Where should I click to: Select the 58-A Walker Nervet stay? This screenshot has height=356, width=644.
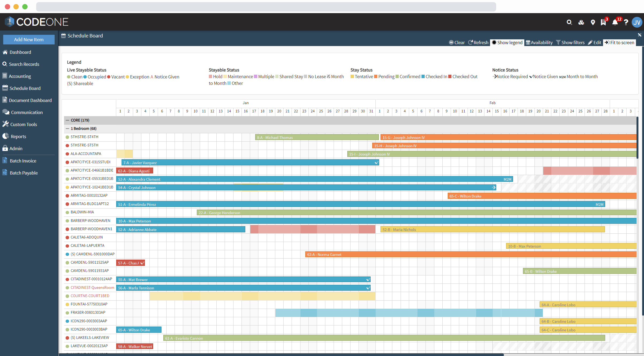(x=134, y=347)
